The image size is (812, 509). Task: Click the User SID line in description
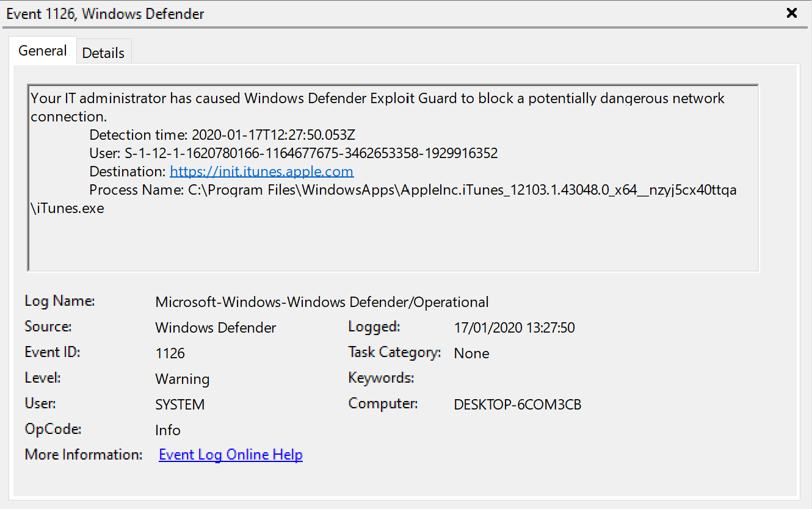pos(294,153)
